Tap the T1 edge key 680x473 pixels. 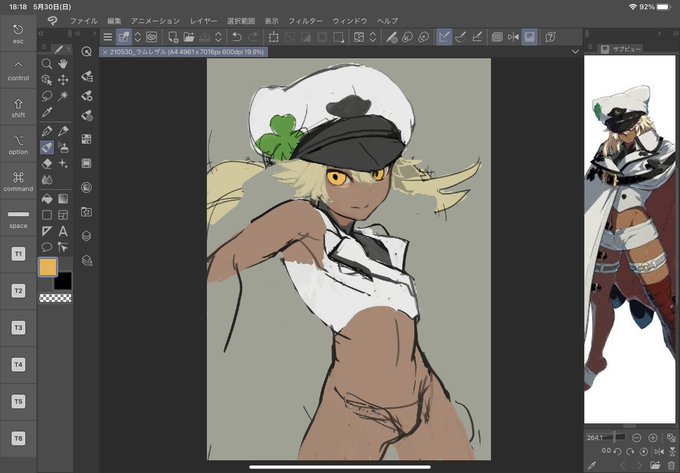pos(18,254)
